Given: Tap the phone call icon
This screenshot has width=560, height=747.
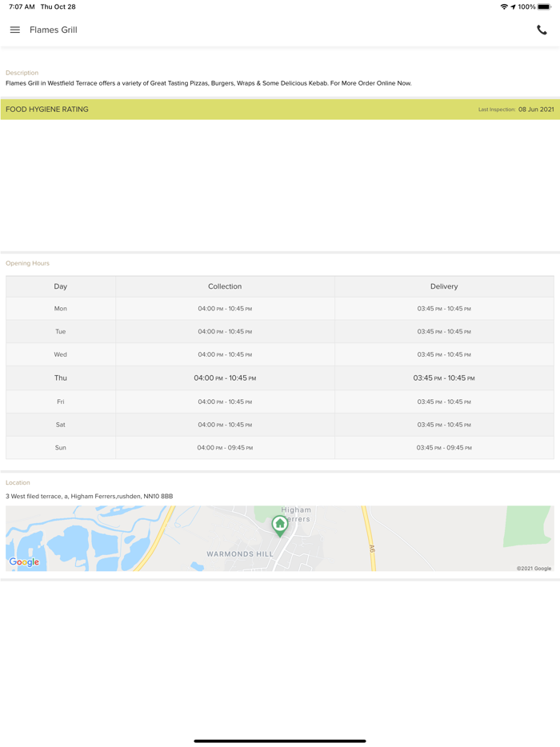Looking at the screenshot, I should 542,30.
